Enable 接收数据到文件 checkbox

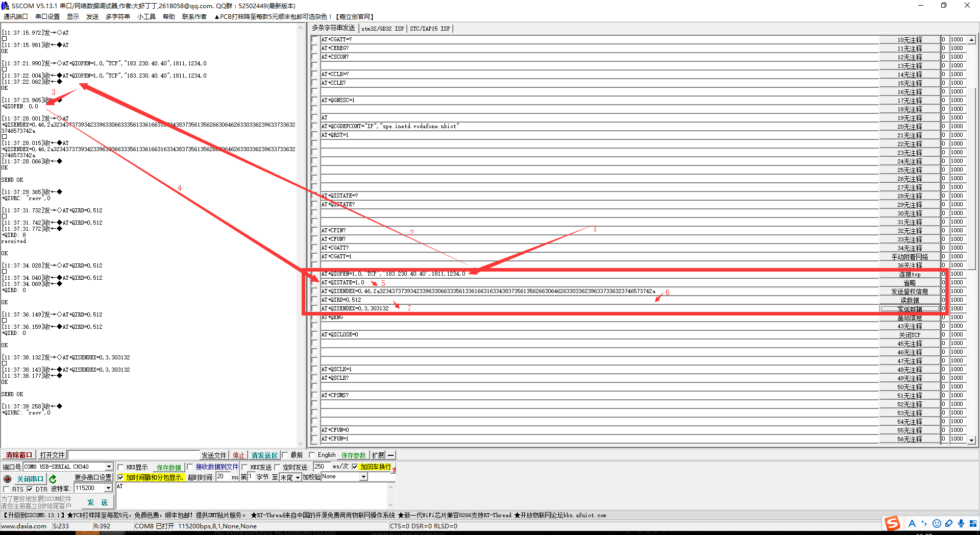pos(190,467)
